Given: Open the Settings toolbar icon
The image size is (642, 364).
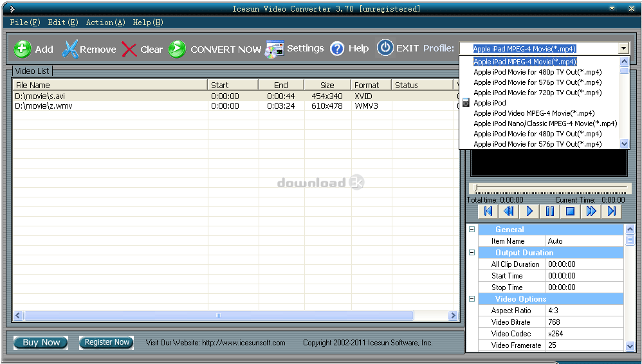Looking at the screenshot, I should (275, 49).
